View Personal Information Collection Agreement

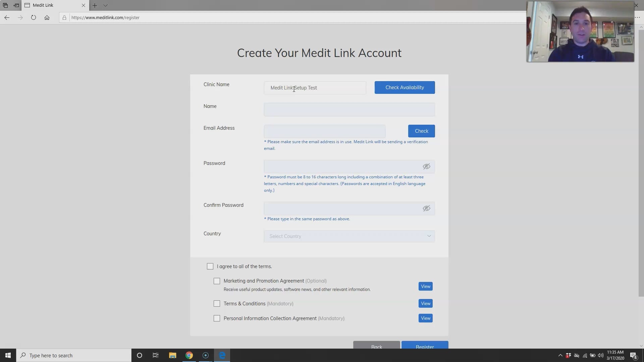pyautogui.click(x=425, y=318)
